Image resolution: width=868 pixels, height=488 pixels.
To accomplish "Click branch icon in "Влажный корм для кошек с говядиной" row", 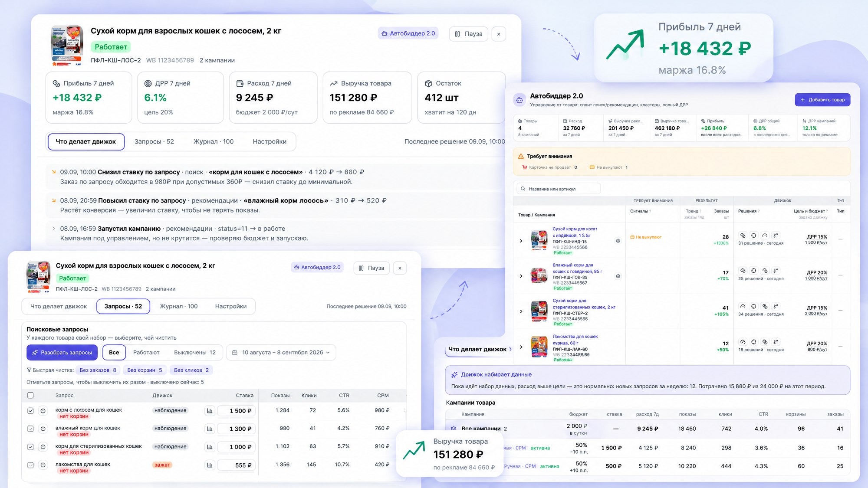I will coord(776,271).
